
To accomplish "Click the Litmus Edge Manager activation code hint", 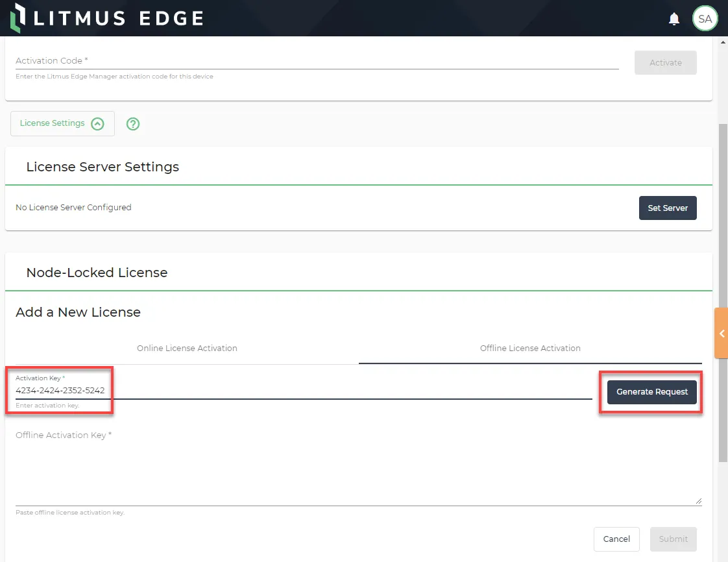I will pyautogui.click(x=114, y=77).
